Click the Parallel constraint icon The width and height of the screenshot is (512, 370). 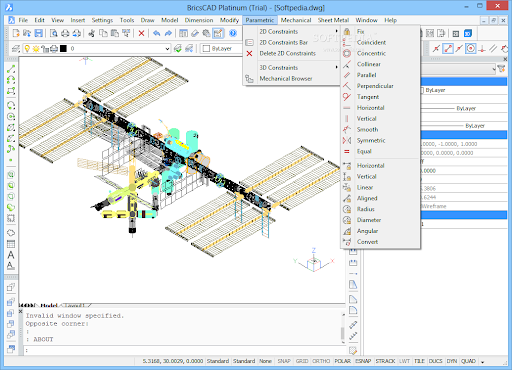pos(347,75)
